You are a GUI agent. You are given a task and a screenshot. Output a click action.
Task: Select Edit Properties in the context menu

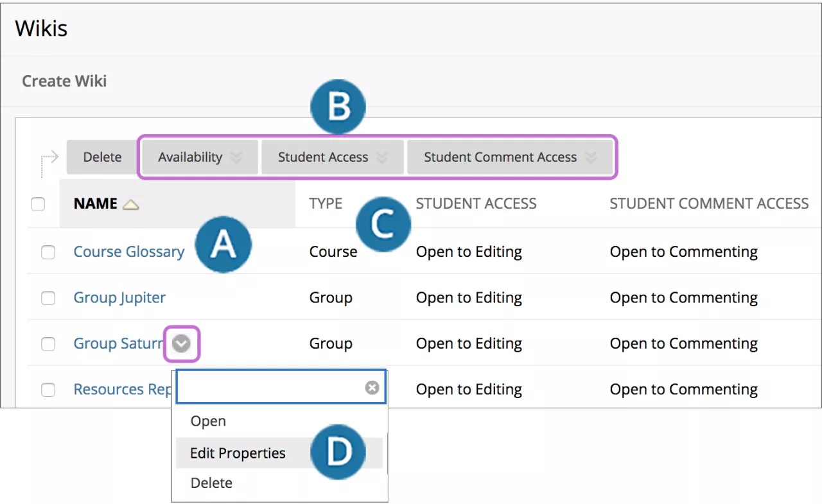click(x=238, y=453)
